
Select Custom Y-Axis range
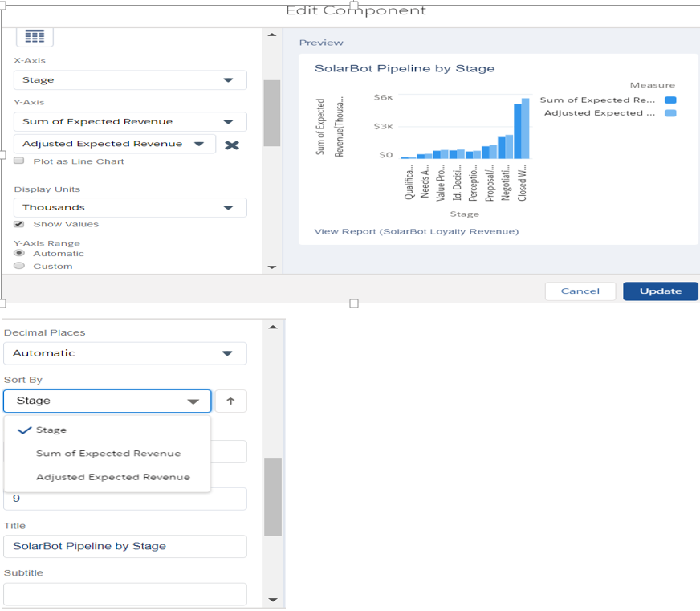(19, 266)
